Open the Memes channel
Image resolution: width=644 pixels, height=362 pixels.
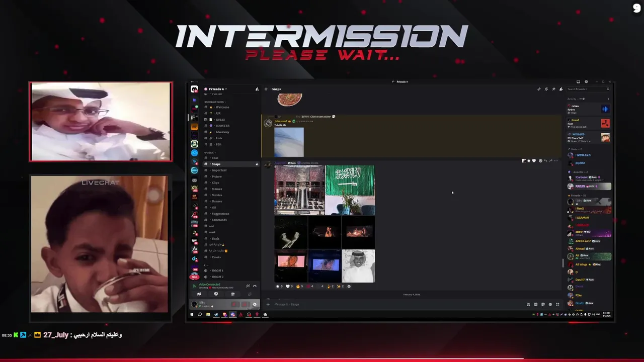(x=216, y=189)
